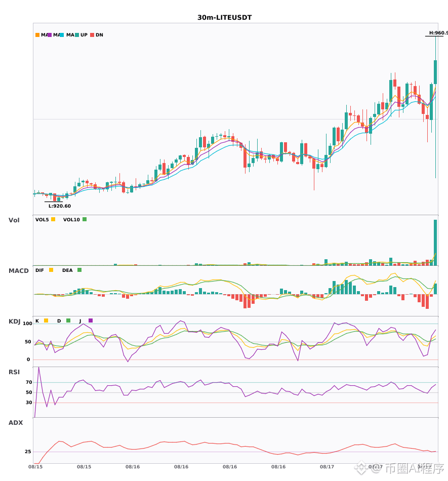Select the yellow DIF legend swatch
This screenshot has width=448, height=481.
point(51,270)
